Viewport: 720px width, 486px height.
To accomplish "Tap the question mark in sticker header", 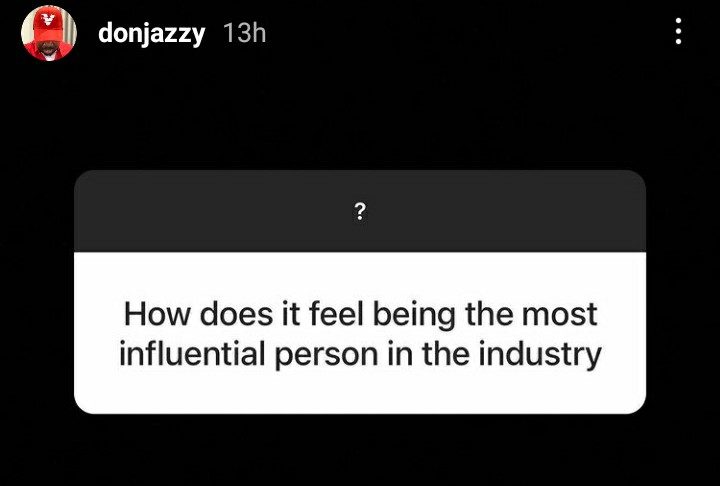I will (x=359, y=212).
